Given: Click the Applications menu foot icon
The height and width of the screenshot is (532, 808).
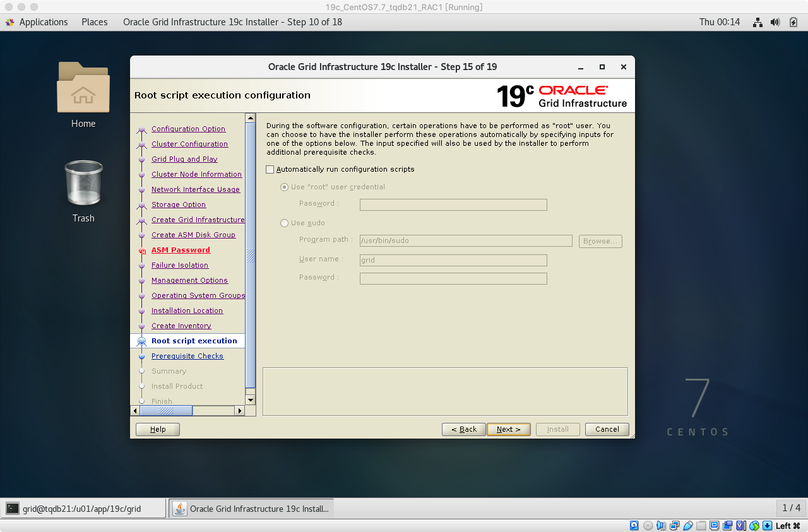Looking at the screenshot, I should (10, 22).
